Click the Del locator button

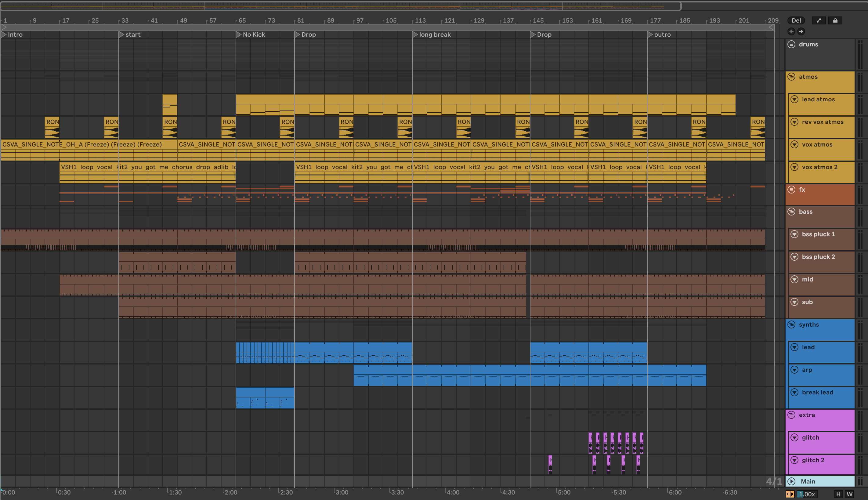point(796,21)
